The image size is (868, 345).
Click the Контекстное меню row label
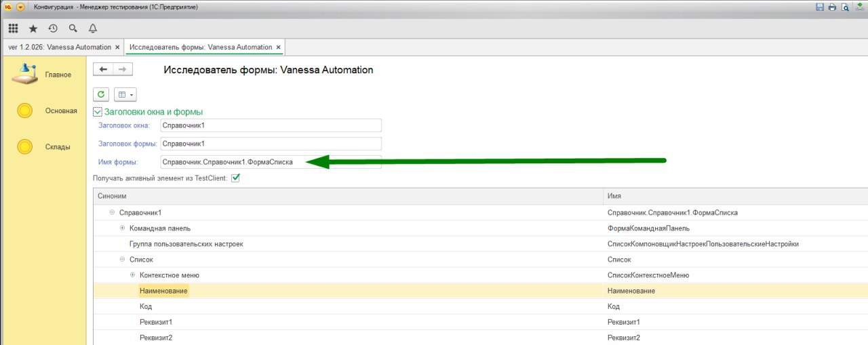click(x=169, y=275)
